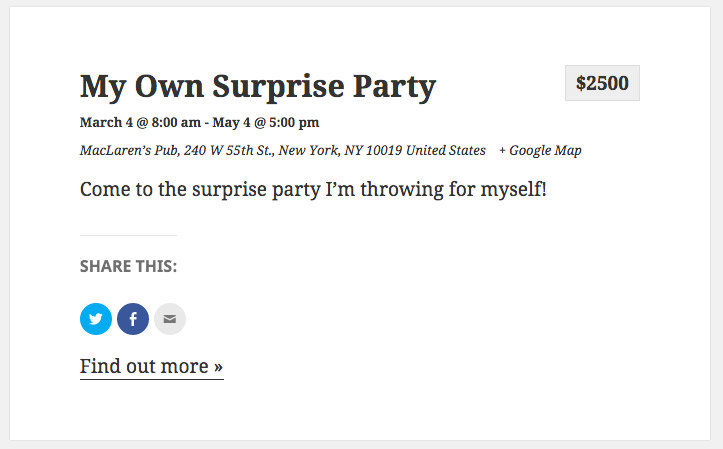
Task: Click the 10019 zip code
Action: [385, 151]
